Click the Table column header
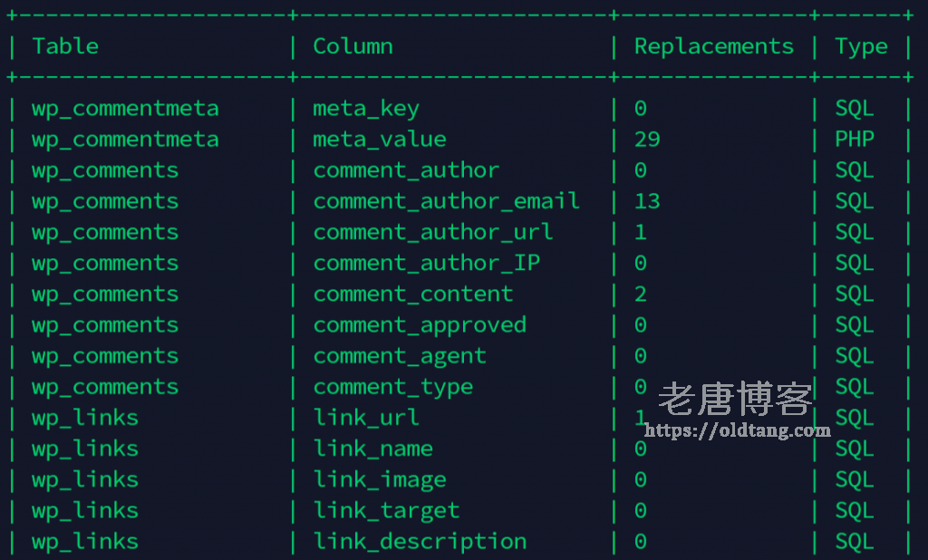 65,46
